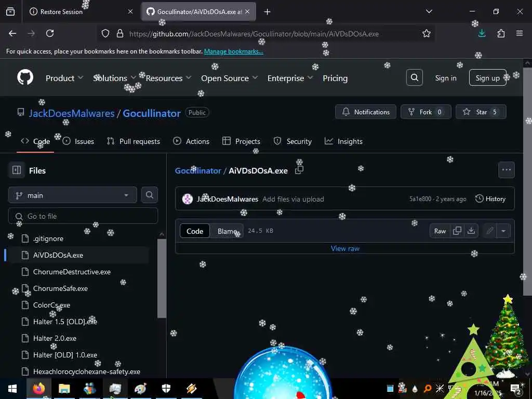Click the View raw link
This screenshot has width=532, height=399.
click(x=345, y=248)
